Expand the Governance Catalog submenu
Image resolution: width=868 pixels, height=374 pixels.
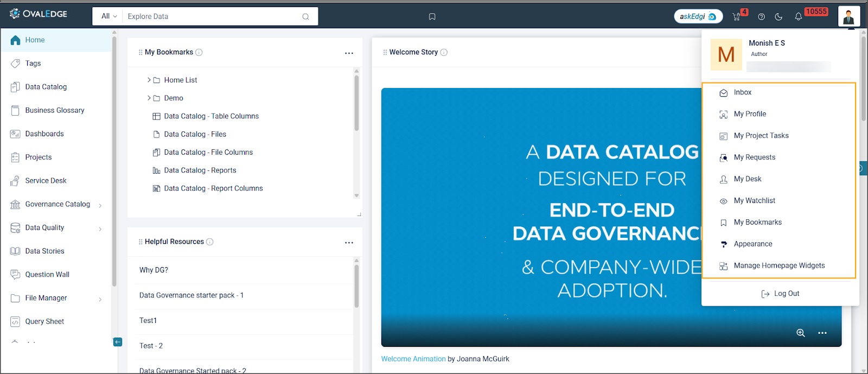pos(100,205)
